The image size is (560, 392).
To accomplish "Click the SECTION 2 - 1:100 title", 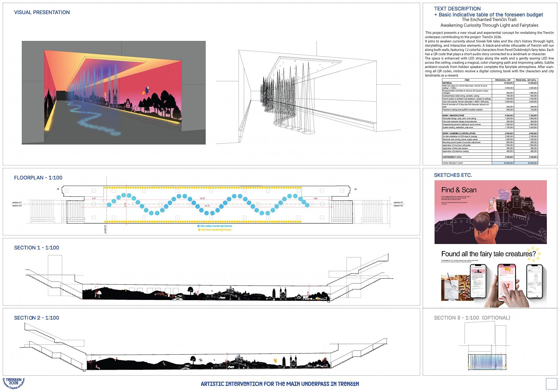I will [36, 318].
